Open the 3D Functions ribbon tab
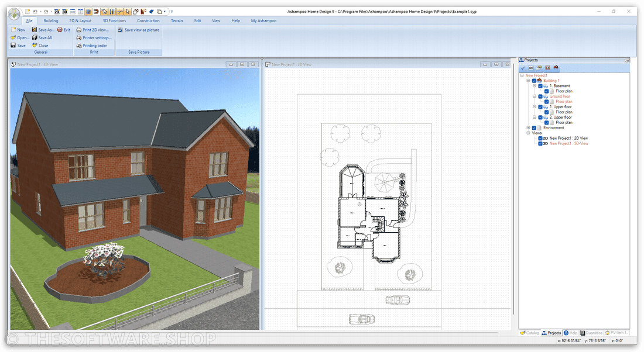644x352 pixels. pyautogui.click(x=114, y=20)
